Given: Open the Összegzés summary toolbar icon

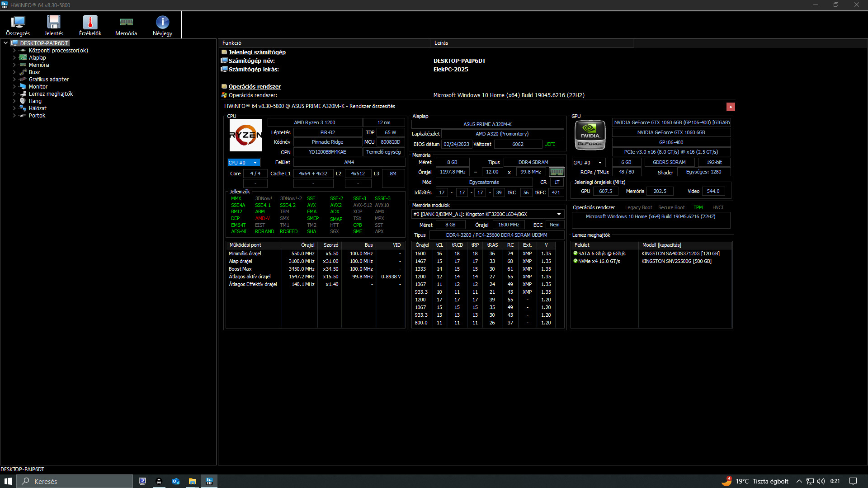Looking at the screenshot, I should coord(18,25).
